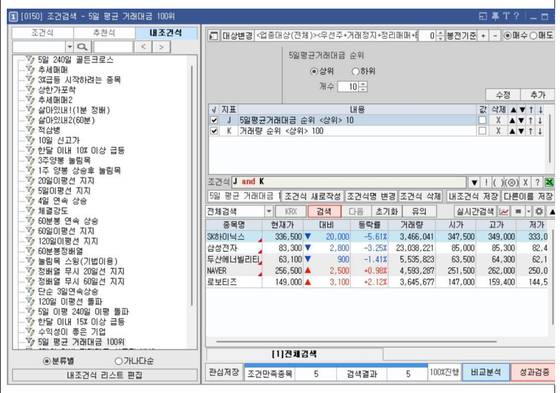Select 체결강도 in the condition tree
This screenshot has width=560, height=393.
(x=53, y=211)
